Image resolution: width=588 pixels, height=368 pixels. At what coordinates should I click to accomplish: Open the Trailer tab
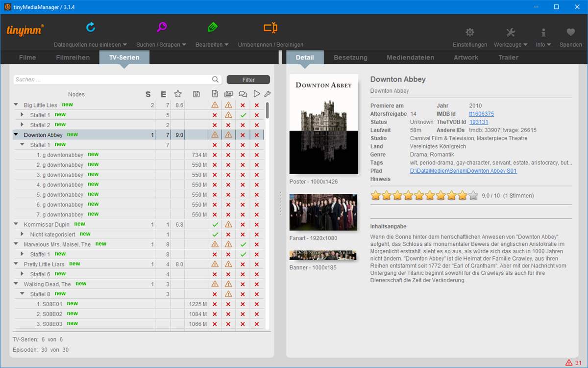point(508,57)
